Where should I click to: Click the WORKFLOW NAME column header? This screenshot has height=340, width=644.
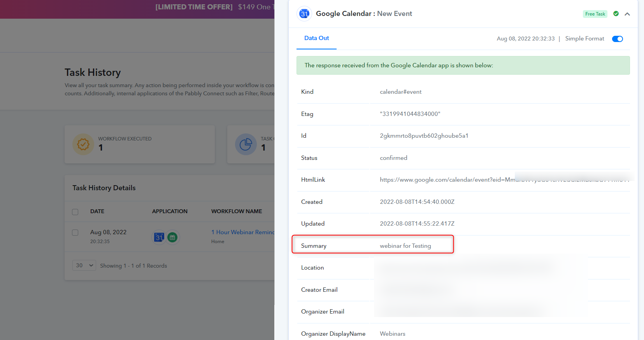(x=237, y=211)
